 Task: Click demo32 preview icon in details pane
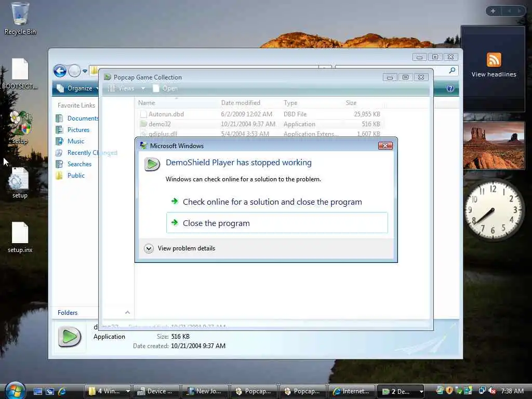click(x=70, y=337)
